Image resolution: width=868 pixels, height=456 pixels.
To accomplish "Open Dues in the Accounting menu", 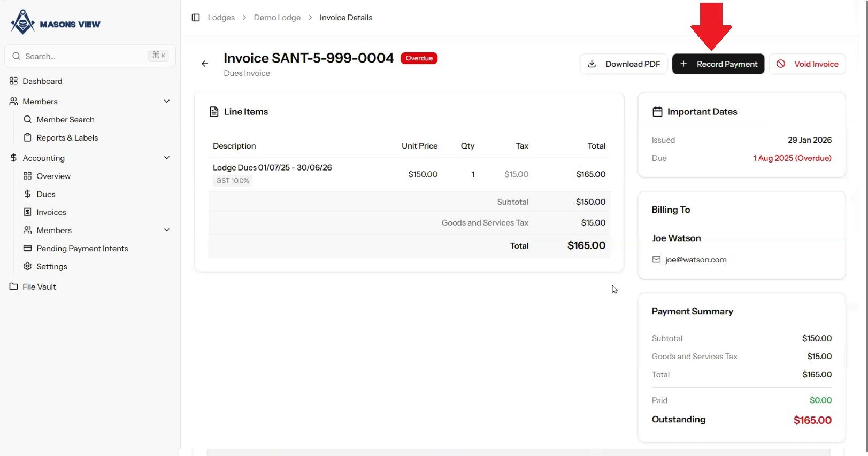I will coord(46,194).
